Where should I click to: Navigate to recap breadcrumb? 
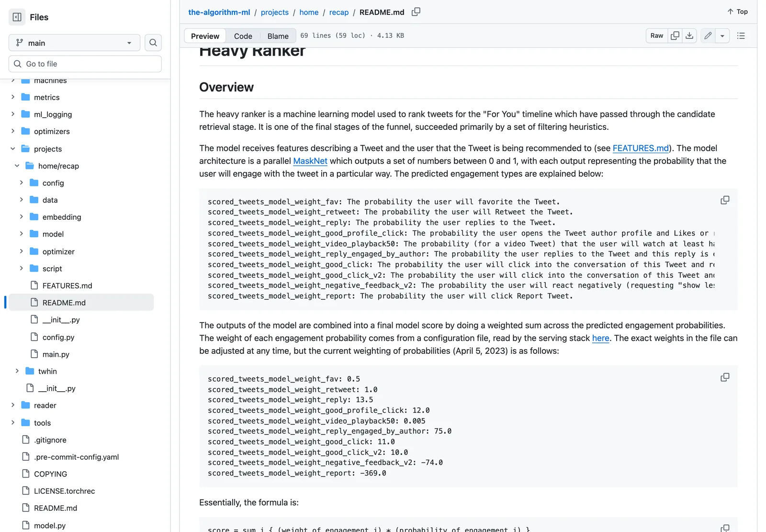[339, 12]
